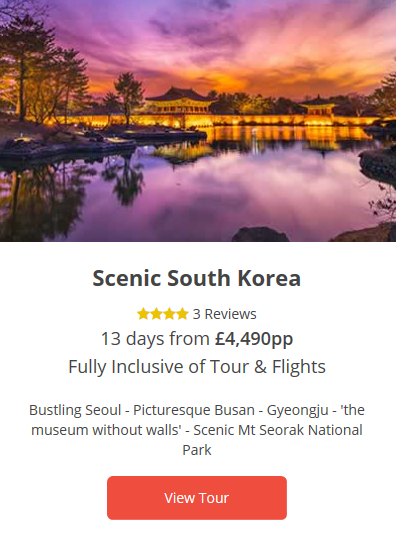
Task: Click the fourth gold rating star
Action: tap(182, 314)
